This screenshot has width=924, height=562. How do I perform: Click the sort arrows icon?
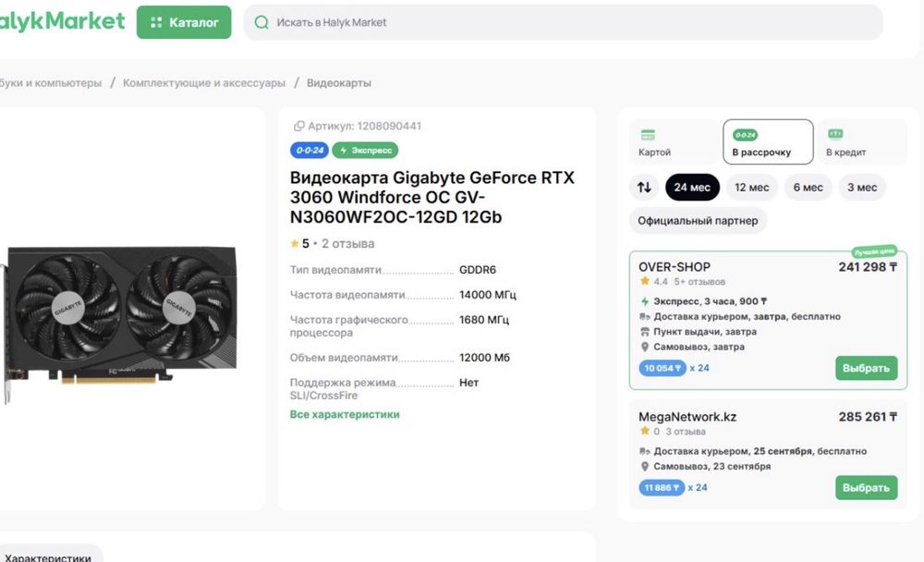point(644,188)
